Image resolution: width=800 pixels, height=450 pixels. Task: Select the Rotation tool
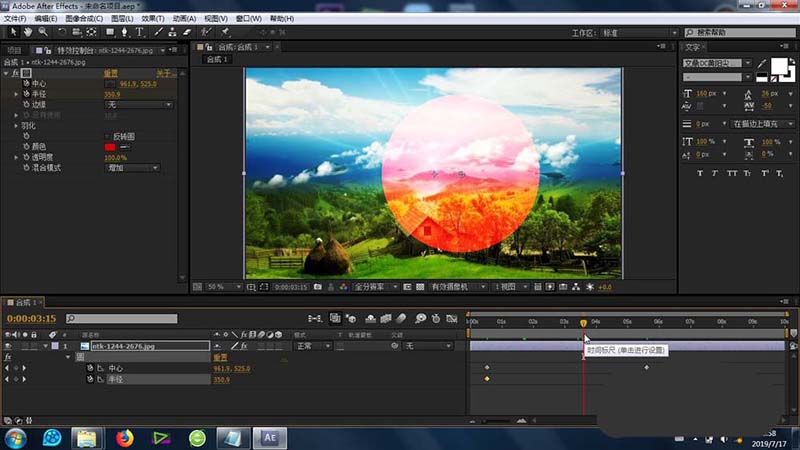pyautogui.click(x=62, y=32)
